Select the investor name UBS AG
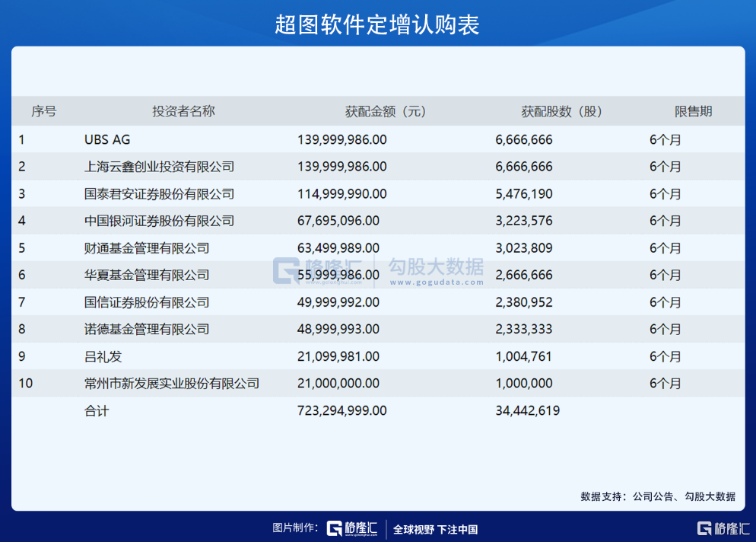This screenshot has height=542, width=756. click(x=107, y=140)
